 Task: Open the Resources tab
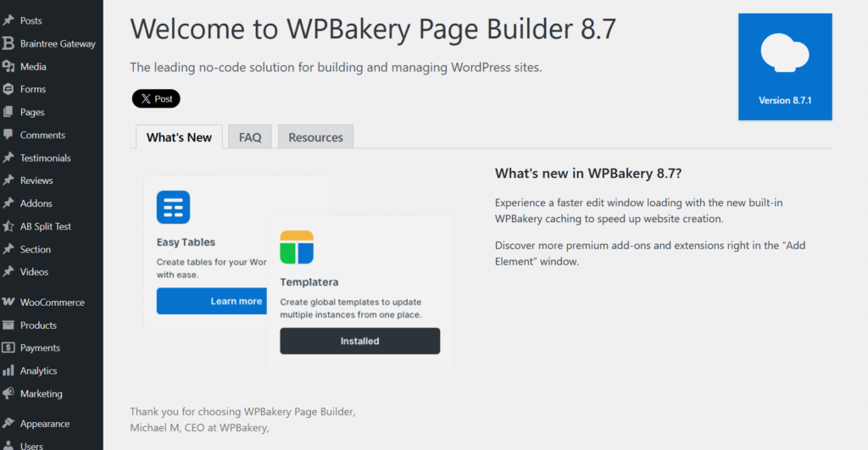pyautogui.click(x=315, y=136)
